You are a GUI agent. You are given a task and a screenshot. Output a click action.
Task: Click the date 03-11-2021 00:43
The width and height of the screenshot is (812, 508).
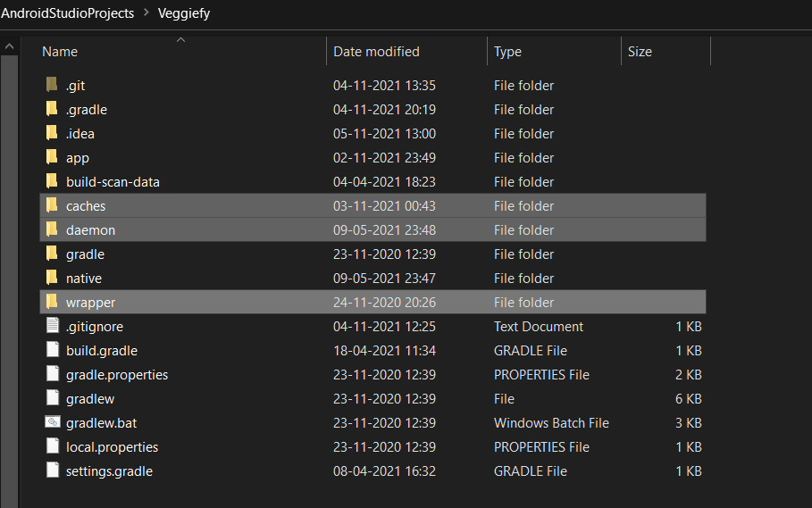384,206
